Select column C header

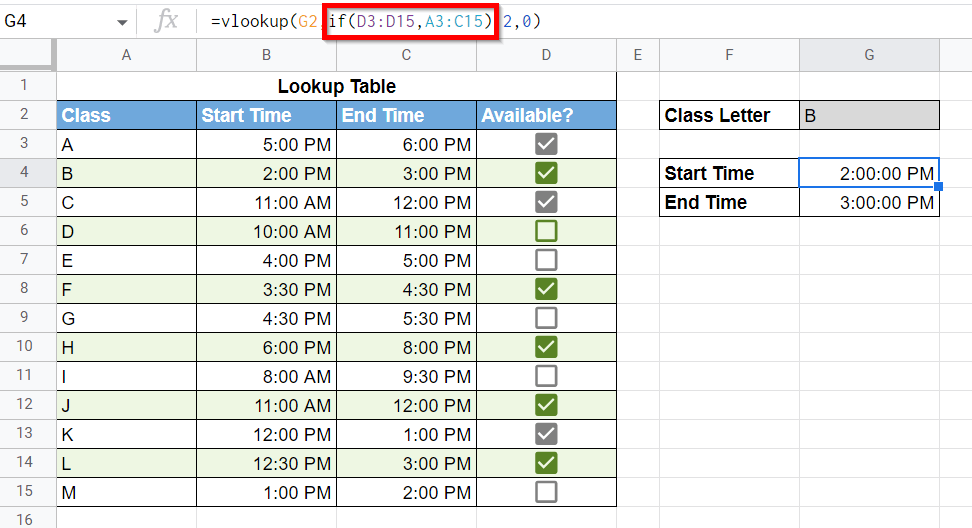pos(407,55)
